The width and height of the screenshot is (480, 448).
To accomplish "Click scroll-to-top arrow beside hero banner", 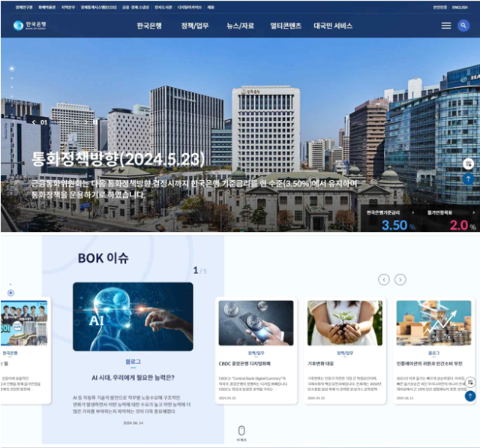I will click(x=469, y=179).
